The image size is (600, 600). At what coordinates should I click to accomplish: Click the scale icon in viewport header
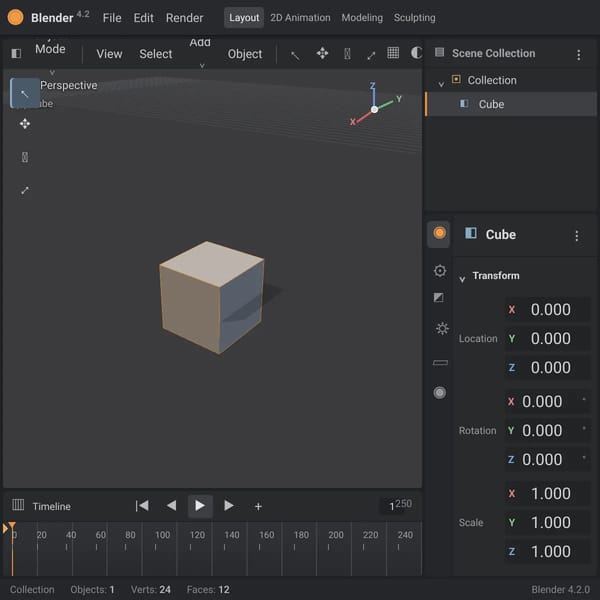(371, 56)
